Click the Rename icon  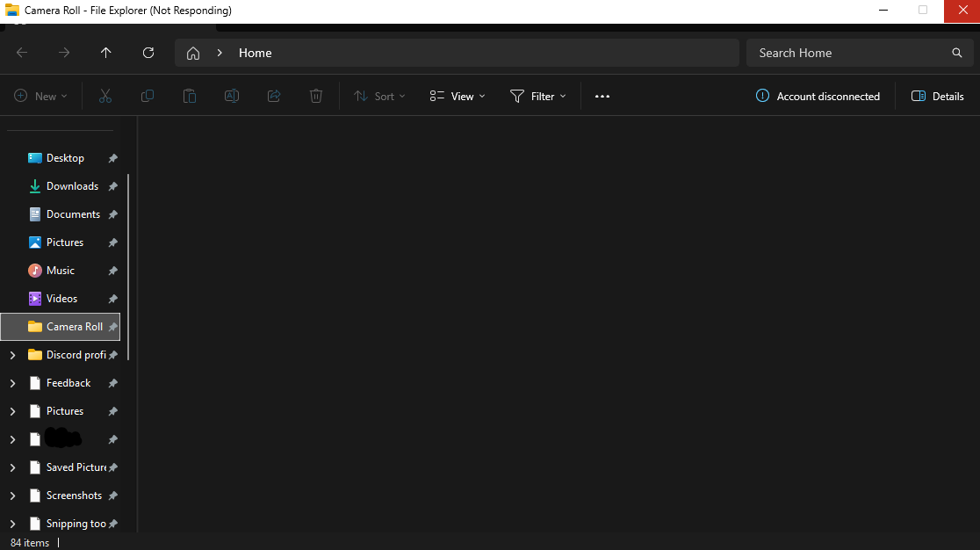point(231,96)
